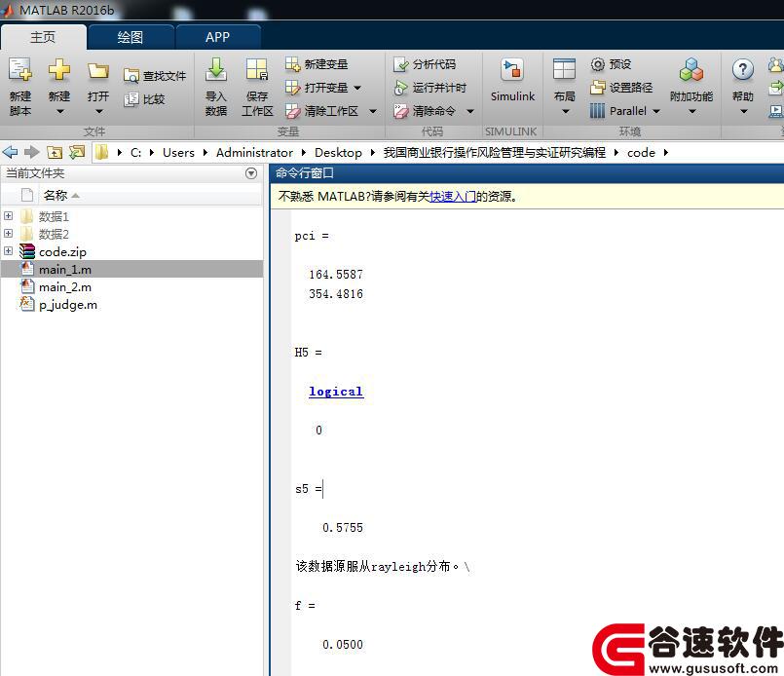Viewport: 784px width, 676px height.
Task: Click the logical hyperlink in output
Action: click(x=336, y=392)
